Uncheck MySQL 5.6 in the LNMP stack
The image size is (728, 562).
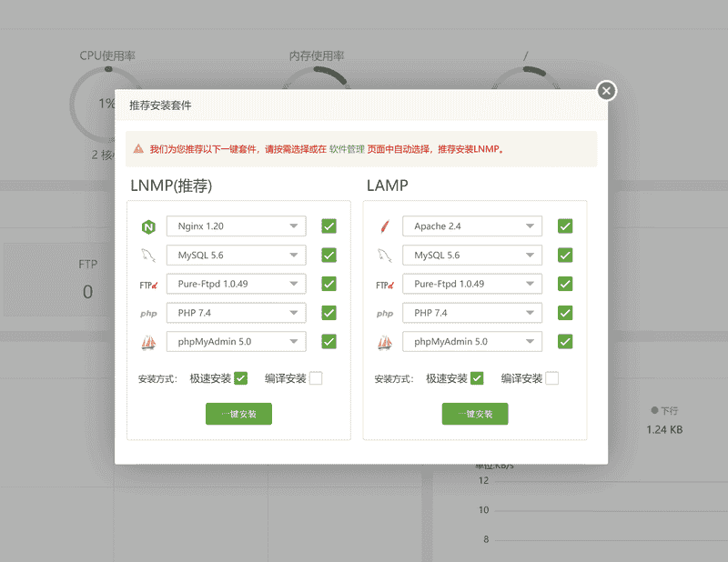(x=329, y=256)
